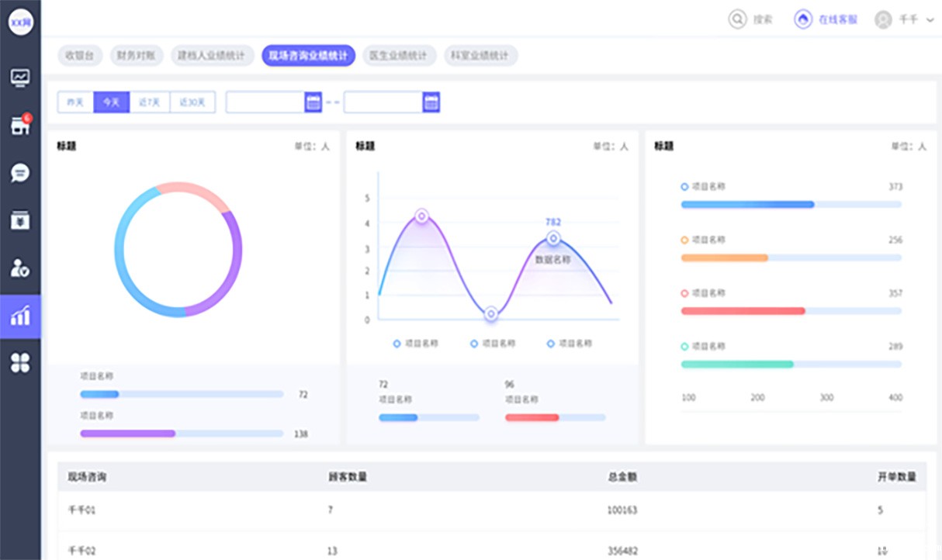
Task: Select the 昨天 date range option
Action: [75, 102]
